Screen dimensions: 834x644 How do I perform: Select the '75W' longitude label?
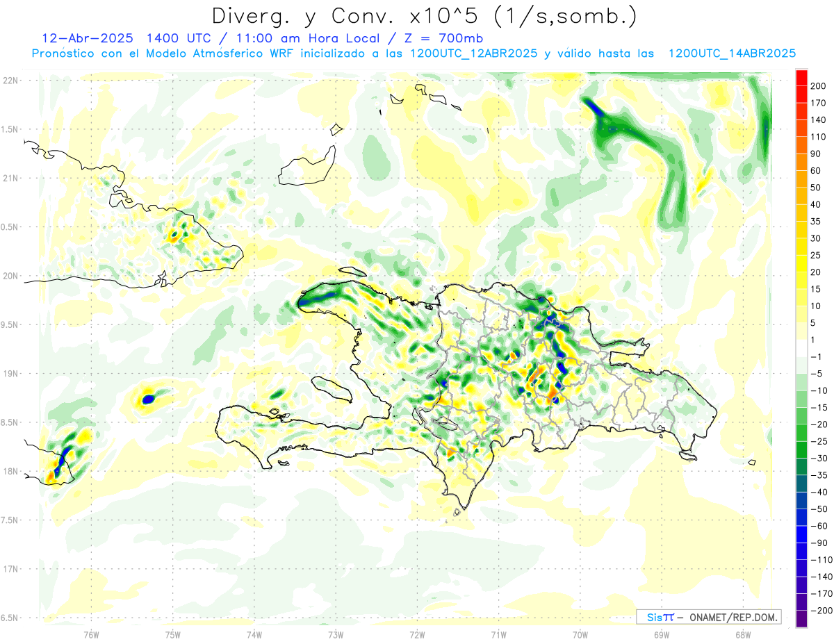tap(173, 634)
